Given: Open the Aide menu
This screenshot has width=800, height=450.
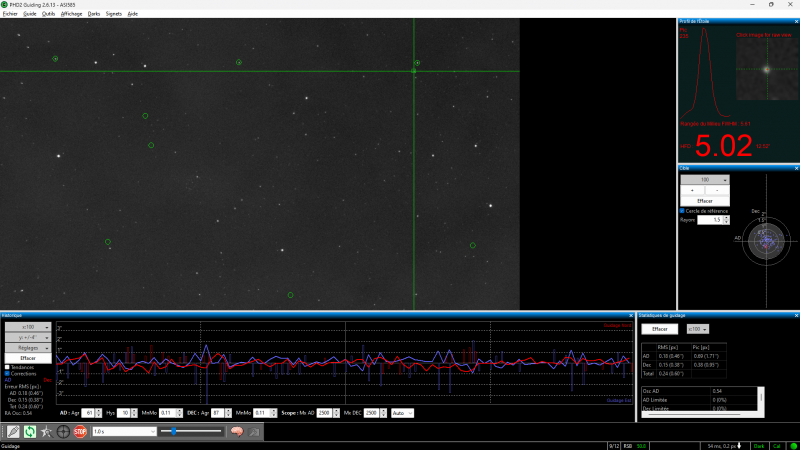Looking at the screenshot, I should 133,14.
